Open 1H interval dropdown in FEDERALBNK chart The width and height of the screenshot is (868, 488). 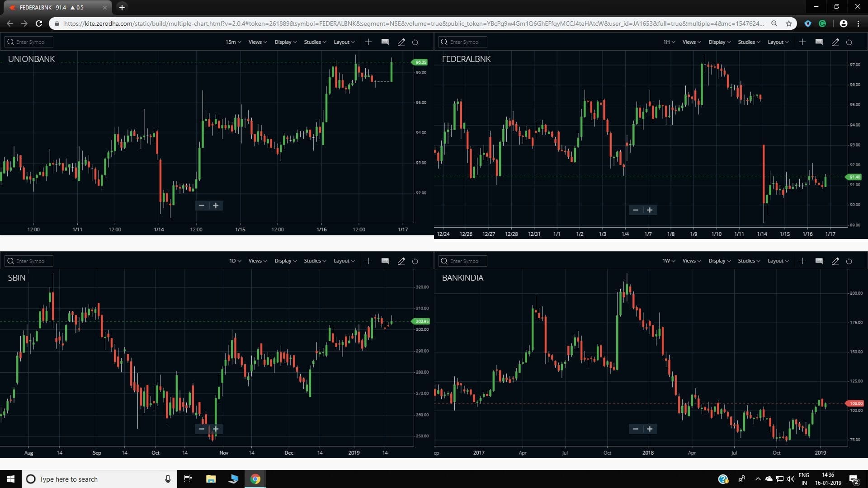[x=669, y=42]
